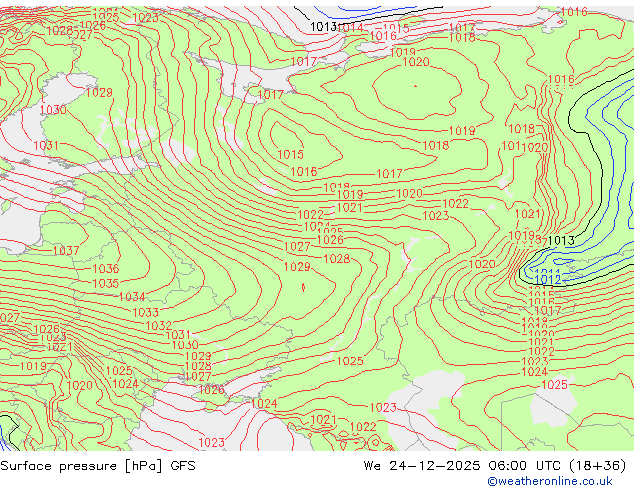Image resolution: width=634 pixels, height=490 pixels.
Task: Select the 1032 isobar label
Action: tap(158, 325)
